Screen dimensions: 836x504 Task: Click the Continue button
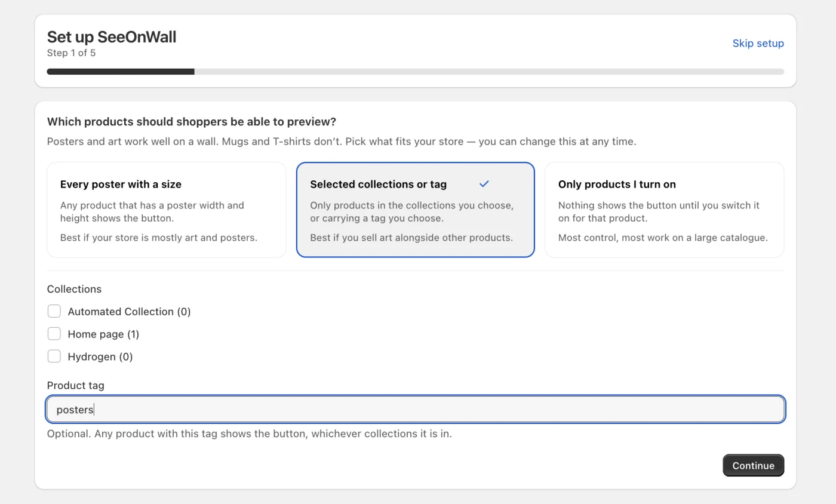tap(753, 465)
